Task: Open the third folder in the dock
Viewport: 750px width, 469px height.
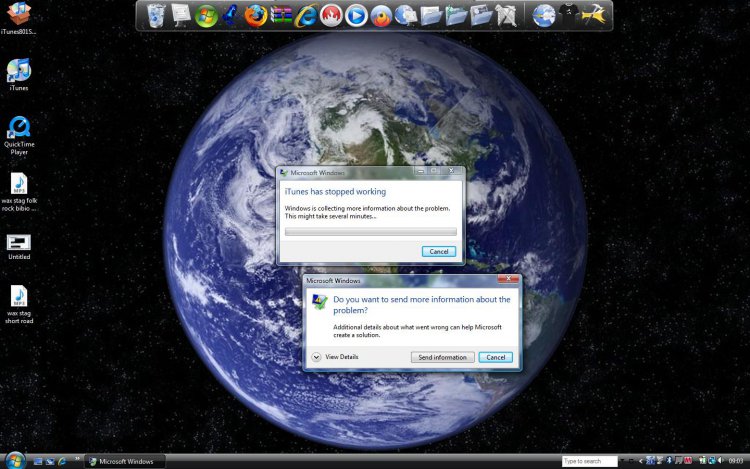Action: 481,16
